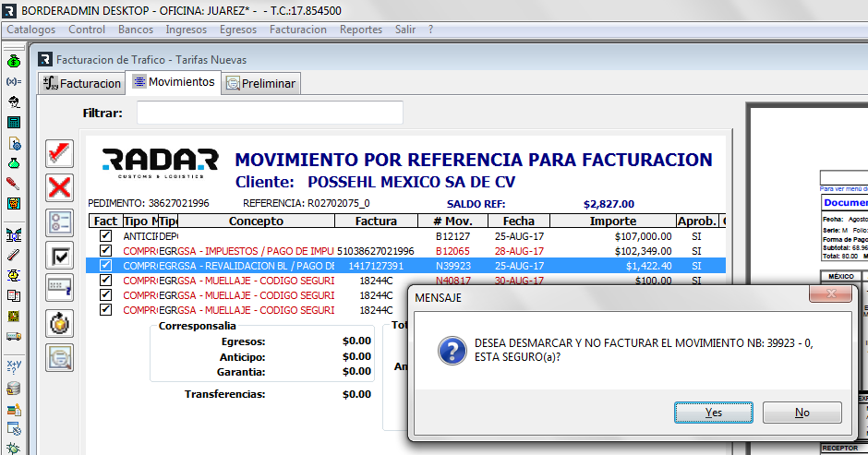Screen dimensions: 868x455
Task: Click the Concepto column header
Action: click(256, 221)
